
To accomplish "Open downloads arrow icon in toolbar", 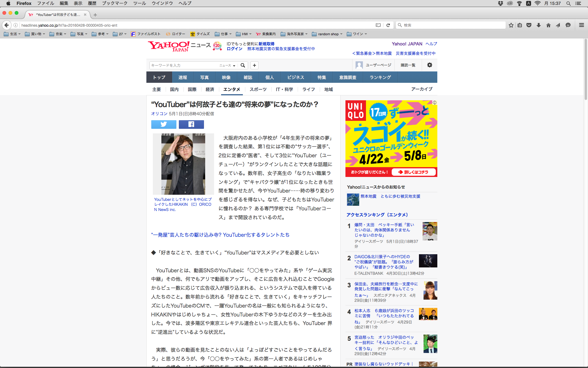I will click(x=538, y=25).
